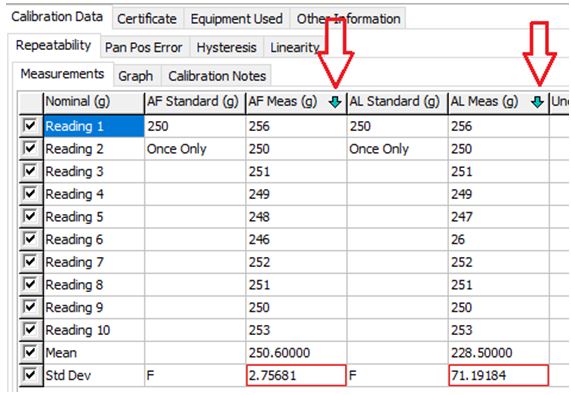The image size is (571, 395).
Task: Toggle the Std Dev row checkbox
Action: 30,375
